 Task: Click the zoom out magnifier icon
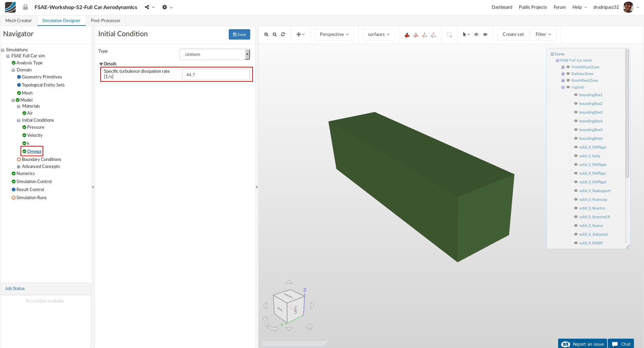tap(275, 35)
